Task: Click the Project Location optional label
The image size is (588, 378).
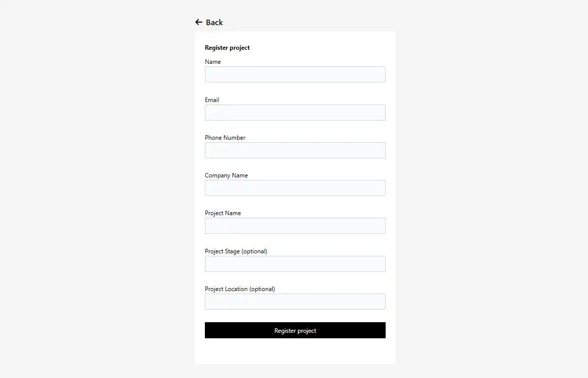Action: (x=240, y=289)
